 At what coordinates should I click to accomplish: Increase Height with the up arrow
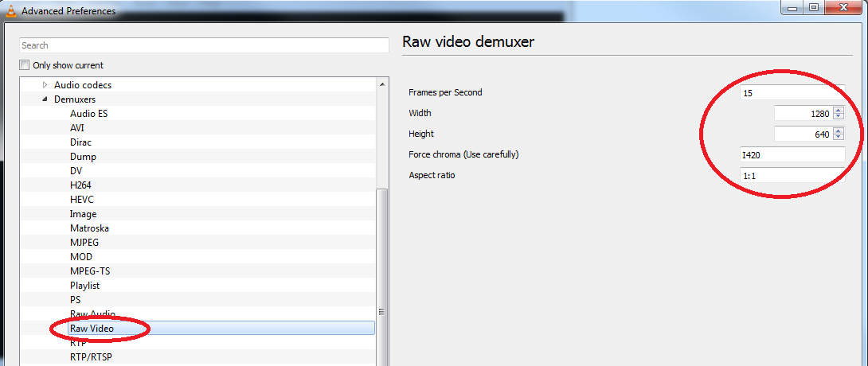pos(838,131)
